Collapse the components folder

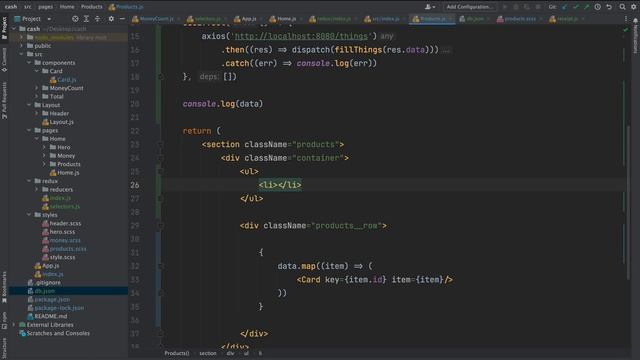(29, 63)
